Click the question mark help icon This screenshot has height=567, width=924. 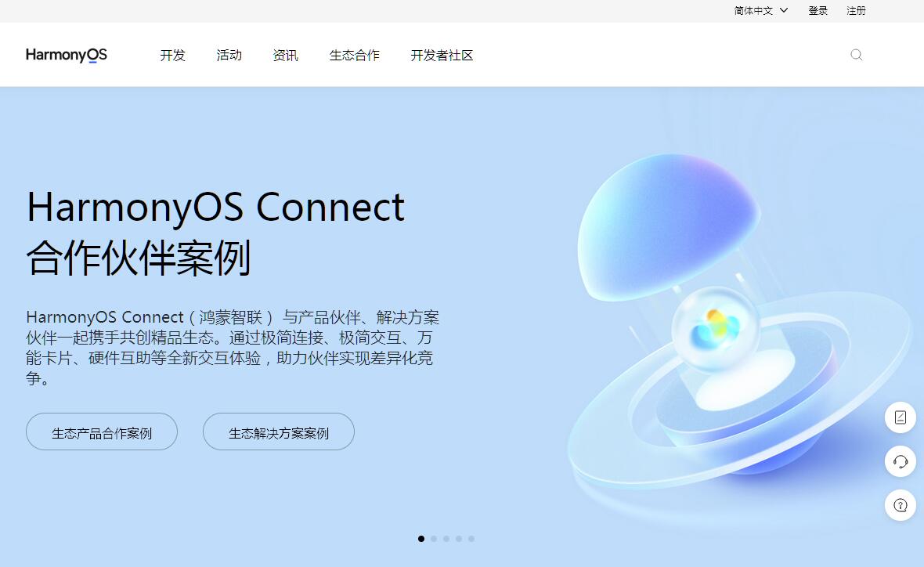tap(901, 505)
